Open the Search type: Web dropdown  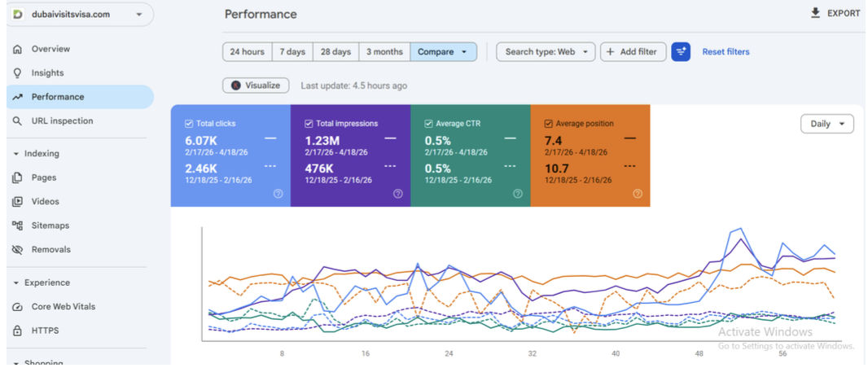click(546, 52)
